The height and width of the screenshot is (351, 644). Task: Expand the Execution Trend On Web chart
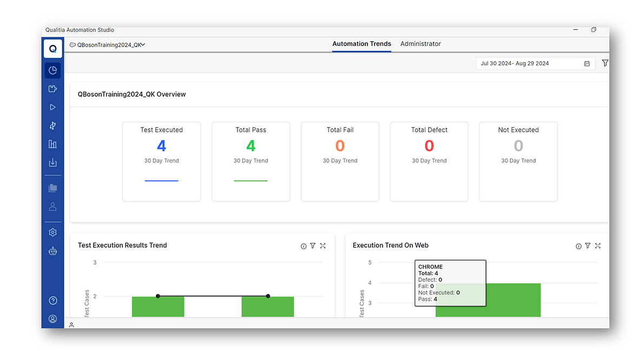pyautogui.click(x=597, y=246)
